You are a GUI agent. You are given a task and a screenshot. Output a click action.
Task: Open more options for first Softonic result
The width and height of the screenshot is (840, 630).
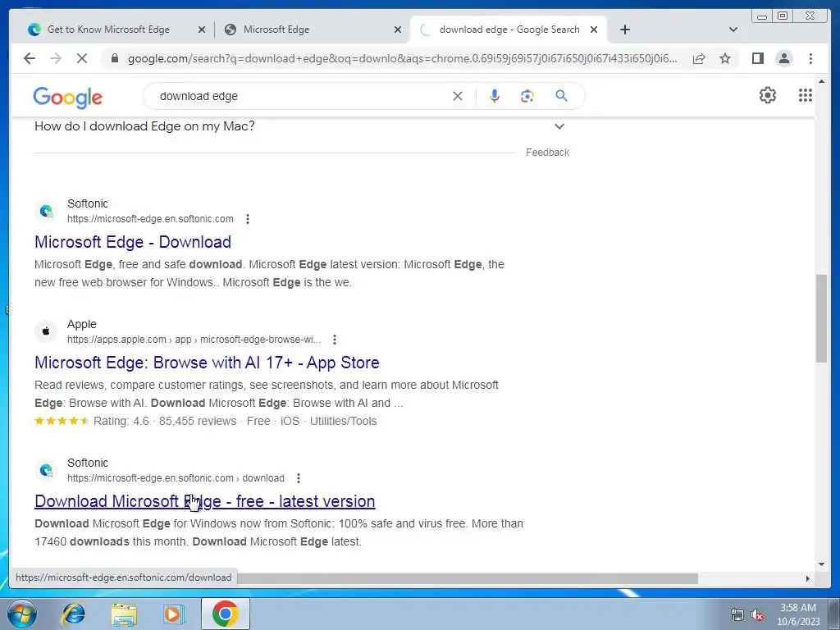point(248,218)
